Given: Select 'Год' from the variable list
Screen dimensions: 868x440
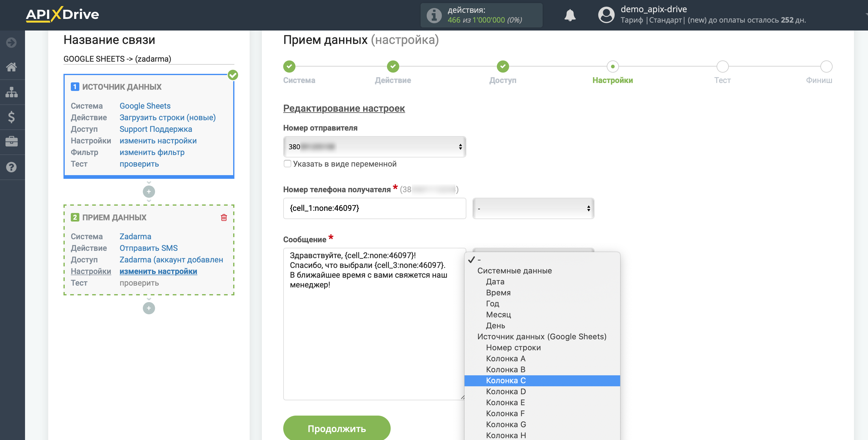Looking at the screenshot, I should pyautogui.click(x=542, y=304).
